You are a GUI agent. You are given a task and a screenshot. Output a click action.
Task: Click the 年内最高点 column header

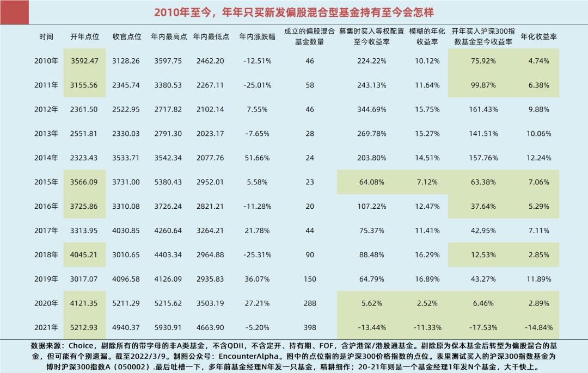[168, 37]
